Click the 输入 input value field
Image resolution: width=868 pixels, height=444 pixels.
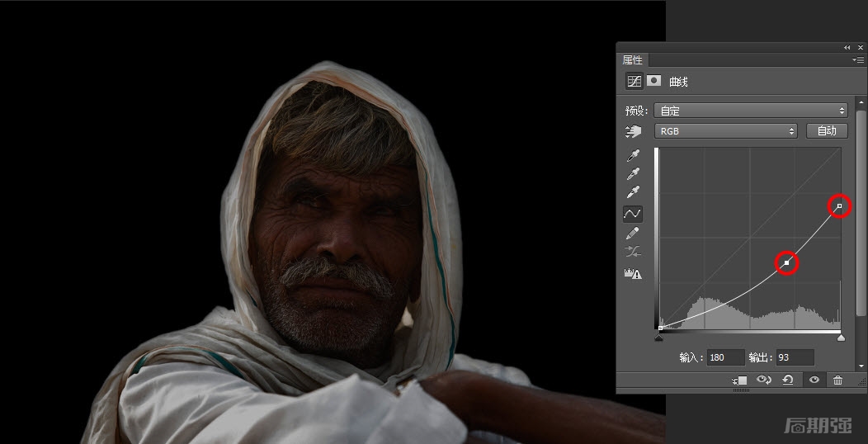(726, 357)
